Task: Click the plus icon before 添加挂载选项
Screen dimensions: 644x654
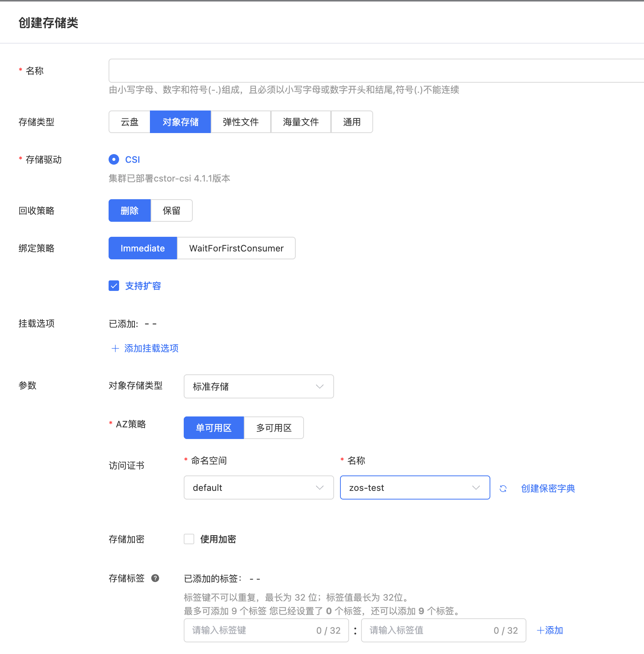Action: 115,348
